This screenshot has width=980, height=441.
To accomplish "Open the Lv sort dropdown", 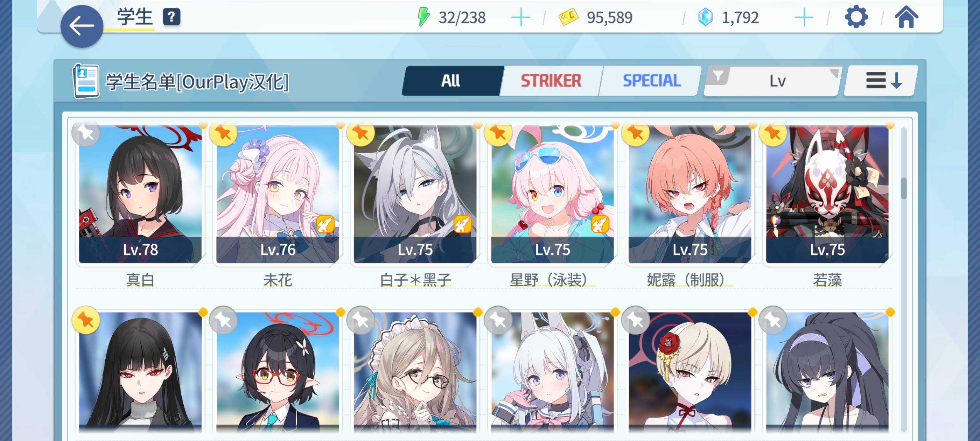I will point(778,80).
